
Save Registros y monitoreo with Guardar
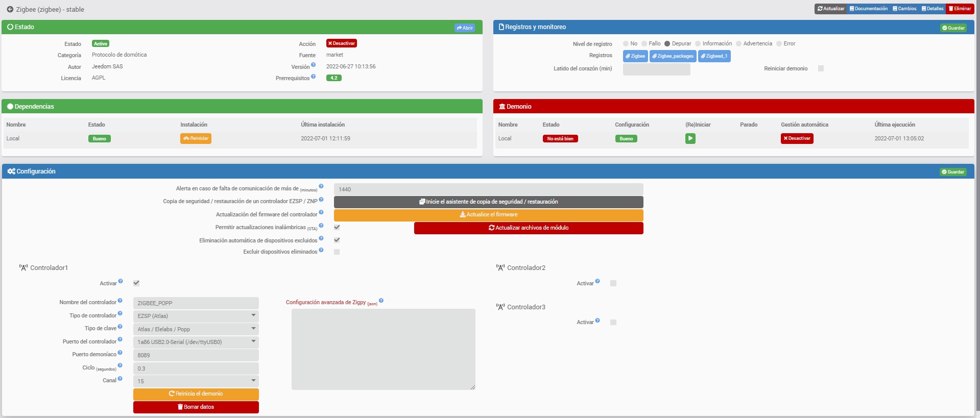[x=953, y=28]
